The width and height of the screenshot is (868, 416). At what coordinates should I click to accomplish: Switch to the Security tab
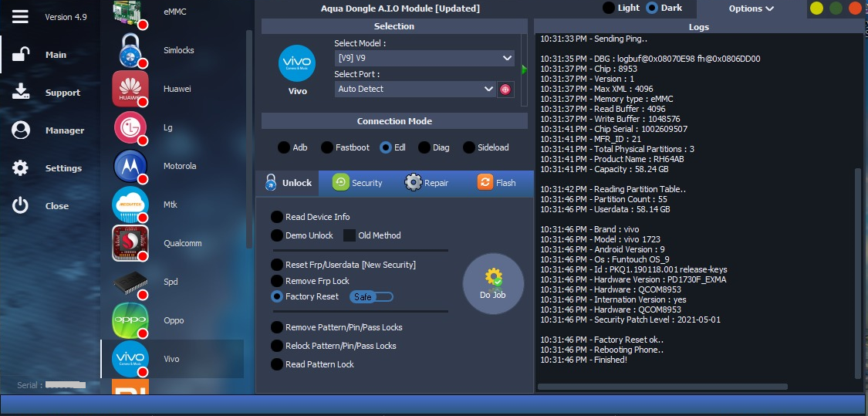pyautogui.click(x=357, y=183)
